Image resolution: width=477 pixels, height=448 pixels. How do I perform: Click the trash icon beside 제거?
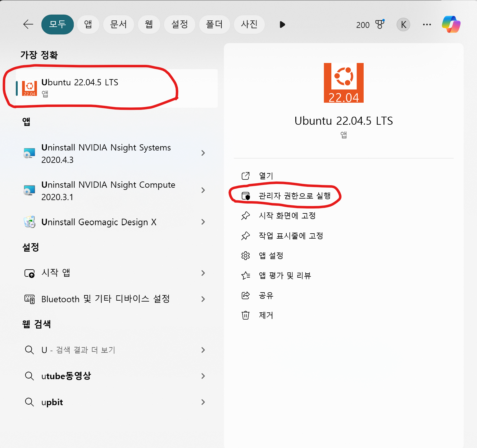point(246,315)
